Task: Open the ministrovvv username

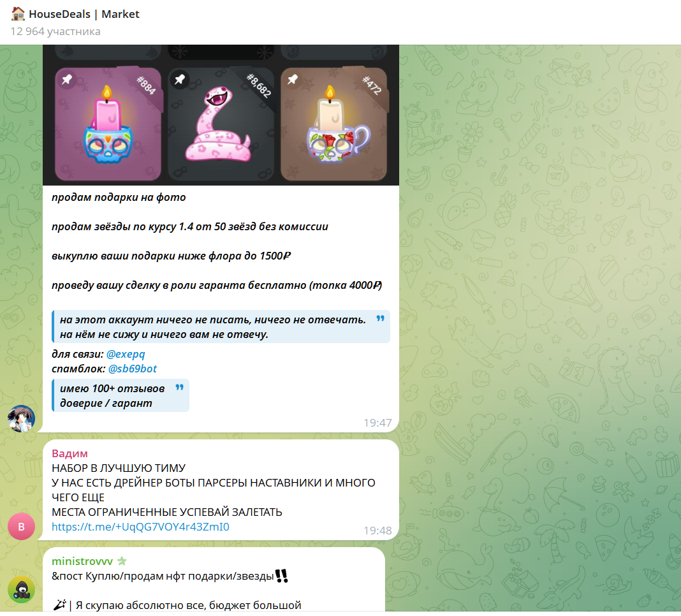Action: (x=82, y=561)
